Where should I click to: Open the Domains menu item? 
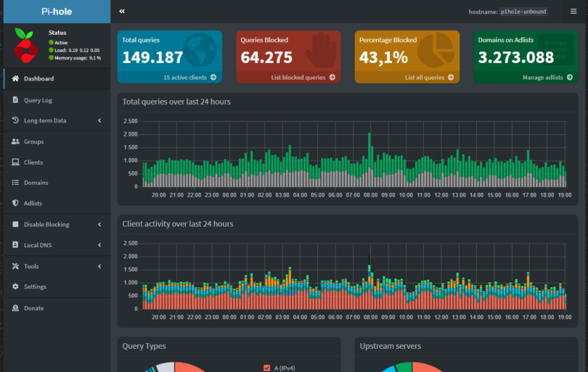[x=57, y=183]
